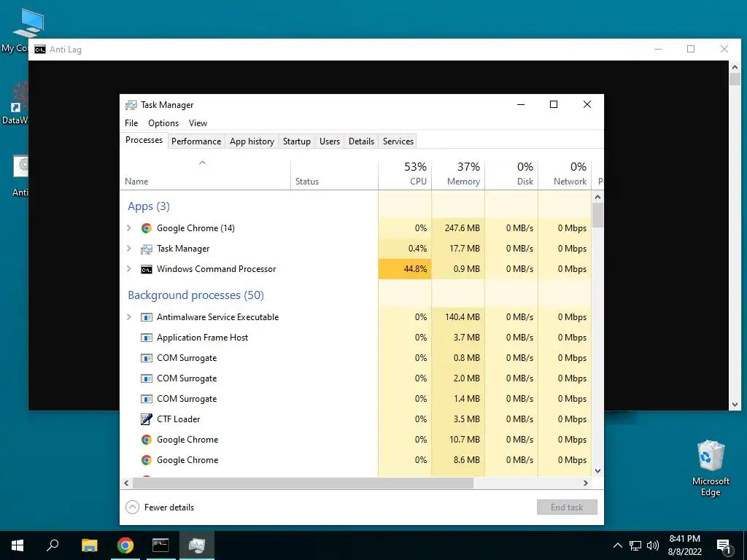The width and height of the screenshot is (747, 560).
Task: Collapse Task Manager with Fewer details
Action: click(x=160, y=507)
